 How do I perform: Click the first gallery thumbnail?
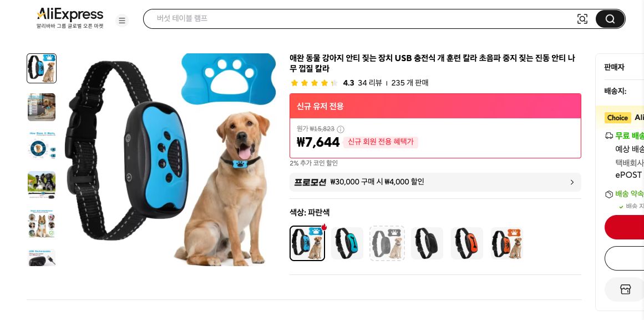pyautogui.click(x=42, y=68)
